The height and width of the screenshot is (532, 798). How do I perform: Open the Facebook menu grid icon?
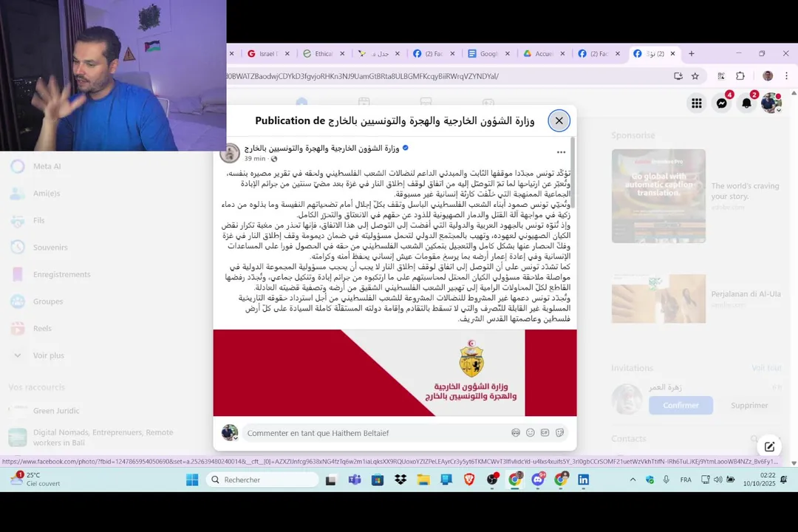pos(696,103)
